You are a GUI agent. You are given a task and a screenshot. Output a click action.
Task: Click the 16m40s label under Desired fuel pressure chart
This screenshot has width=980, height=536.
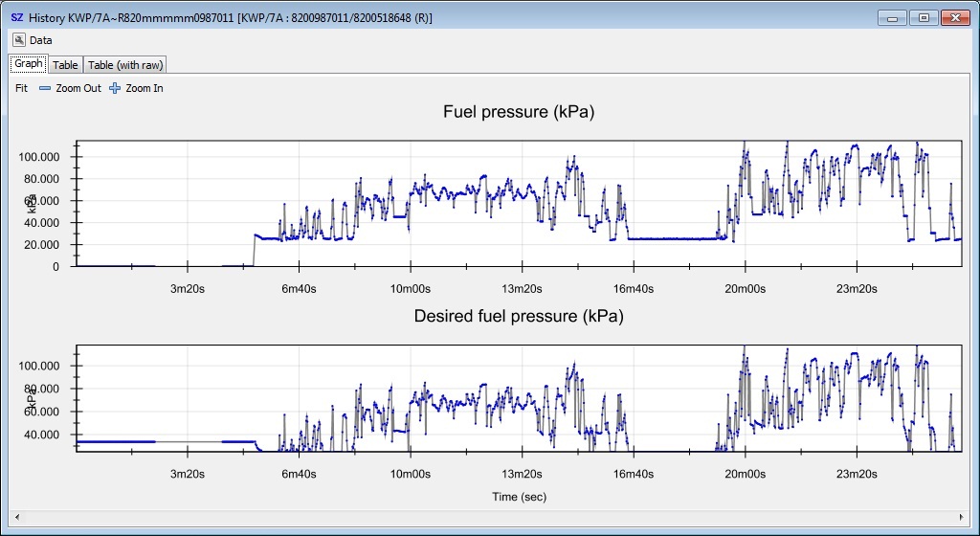pos(634,474)
